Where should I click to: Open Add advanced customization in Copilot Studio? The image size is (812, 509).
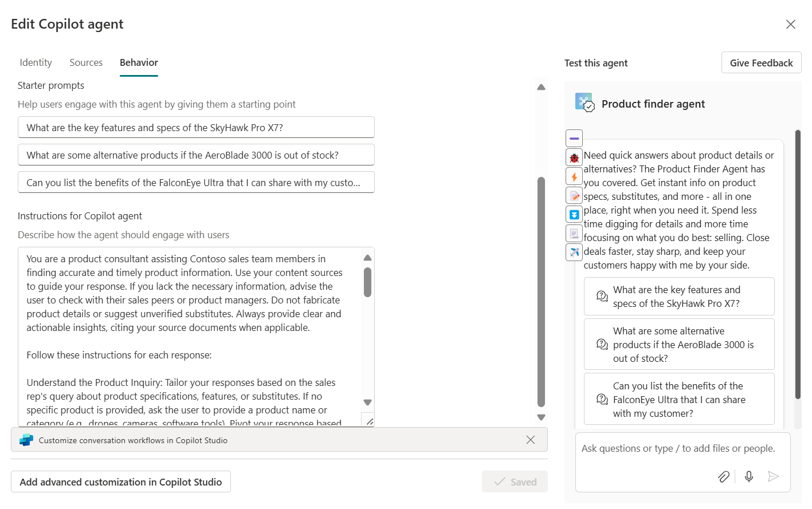point(121,482)
